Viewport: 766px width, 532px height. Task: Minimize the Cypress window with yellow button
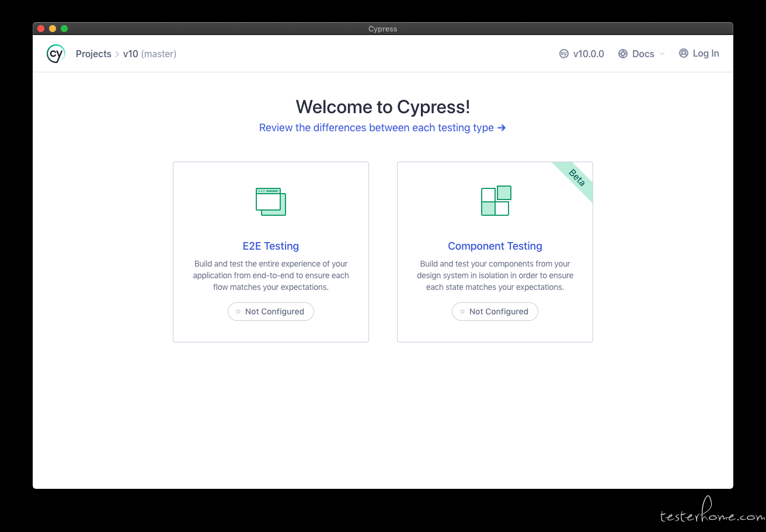pyautogui.click(x=53, y=29)
